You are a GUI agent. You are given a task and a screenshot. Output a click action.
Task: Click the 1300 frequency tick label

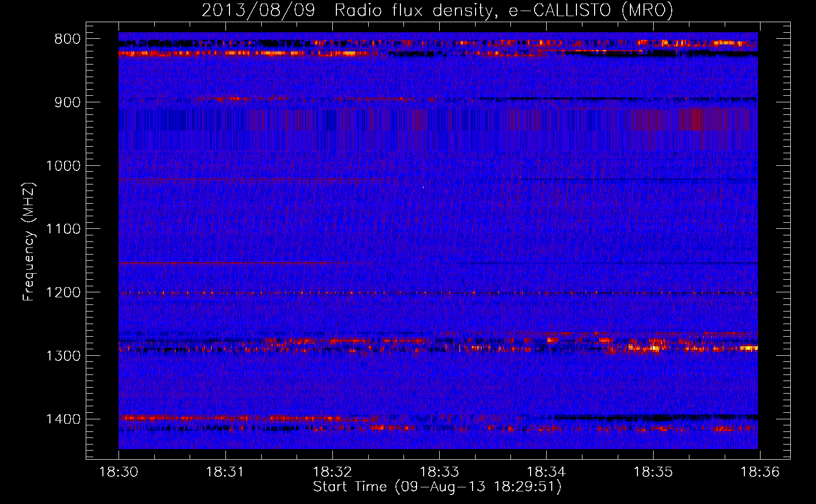point(64,356)
